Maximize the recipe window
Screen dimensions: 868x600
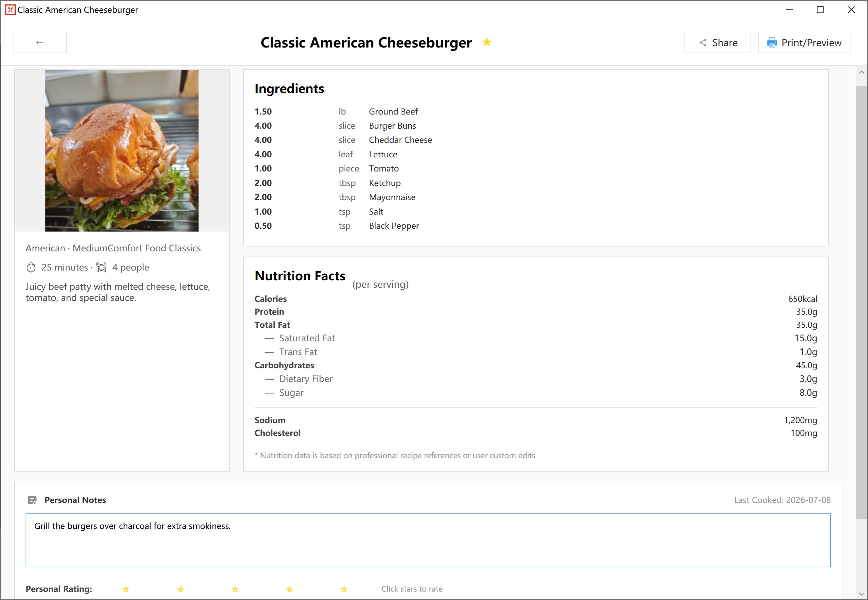[x=820, y=10]
